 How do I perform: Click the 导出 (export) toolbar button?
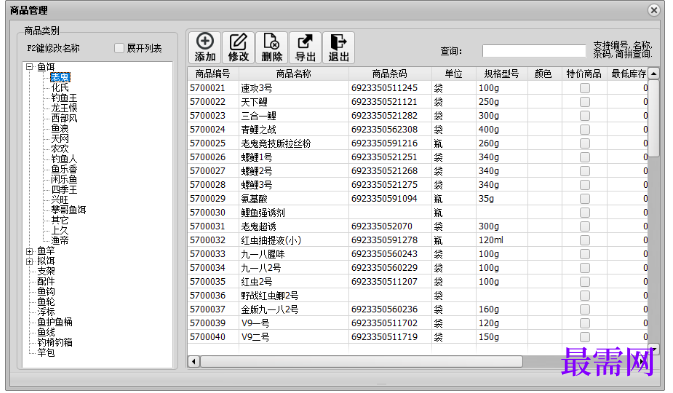(305, 48)
